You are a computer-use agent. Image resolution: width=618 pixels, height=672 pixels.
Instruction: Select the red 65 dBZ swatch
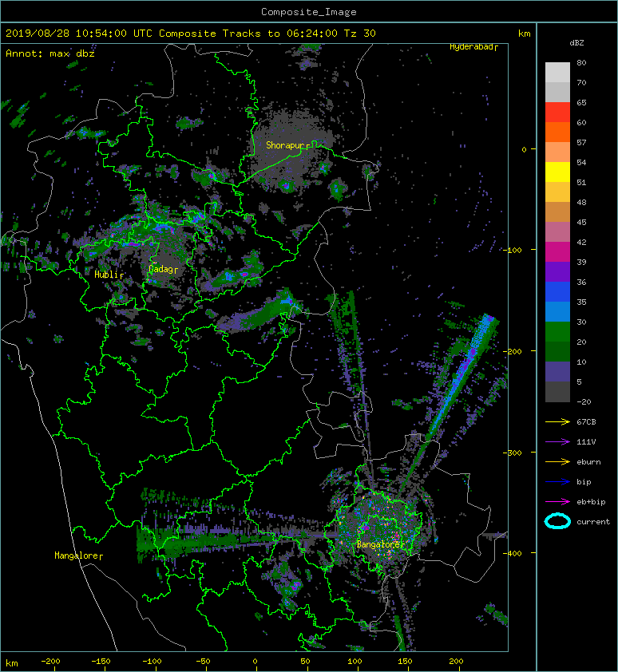click(x=557, y=112)
